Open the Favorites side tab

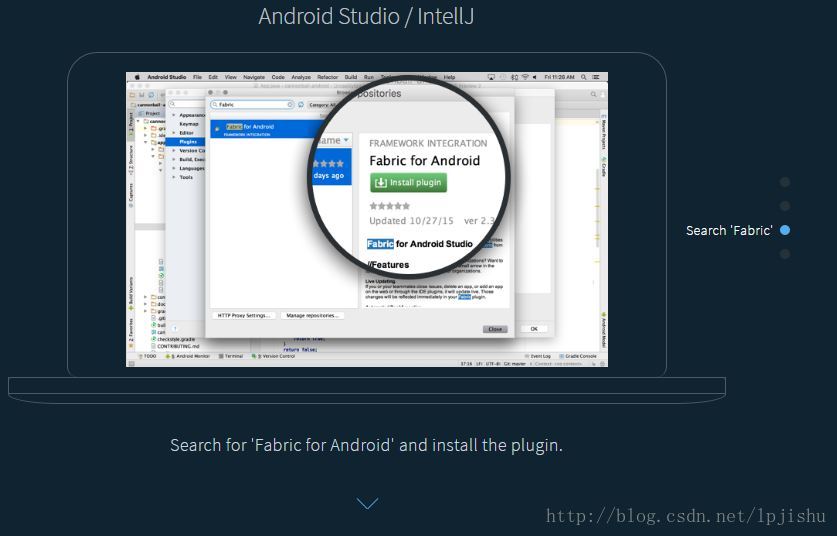(x=131, y=332)
